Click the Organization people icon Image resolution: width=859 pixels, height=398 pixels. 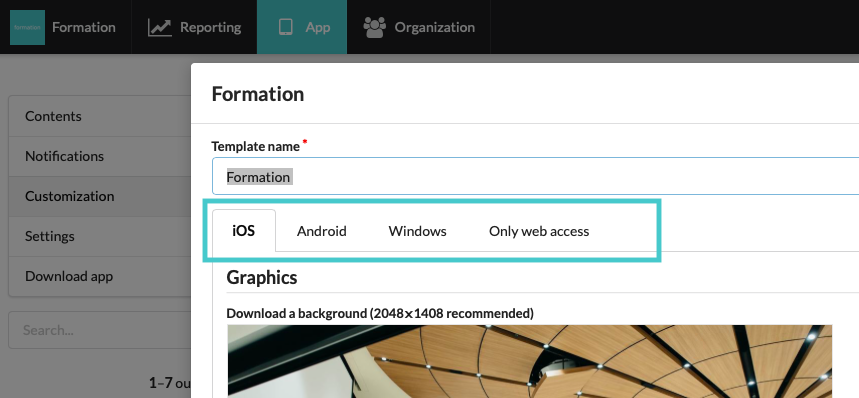coord(375,27)
